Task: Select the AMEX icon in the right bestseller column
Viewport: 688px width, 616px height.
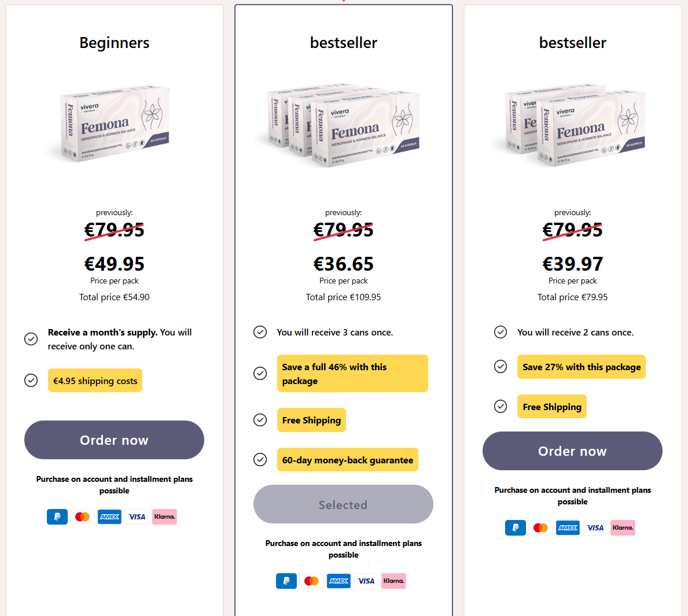Action: click(x=568, y=528)
